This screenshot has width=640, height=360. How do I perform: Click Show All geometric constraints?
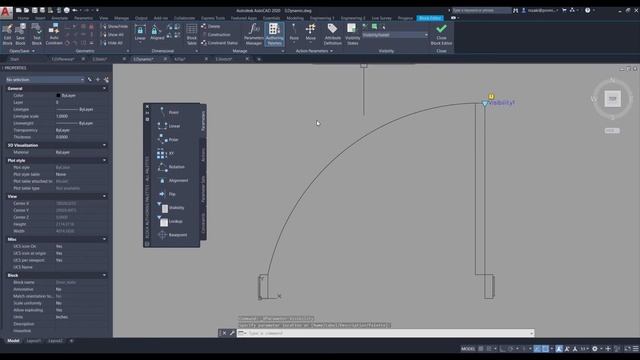(113, 35)
